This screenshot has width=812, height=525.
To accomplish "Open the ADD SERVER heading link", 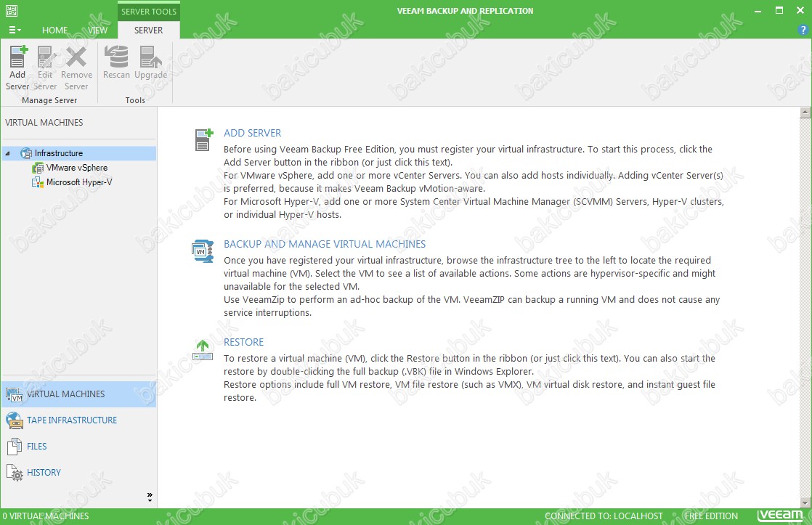I will [252, 133].
